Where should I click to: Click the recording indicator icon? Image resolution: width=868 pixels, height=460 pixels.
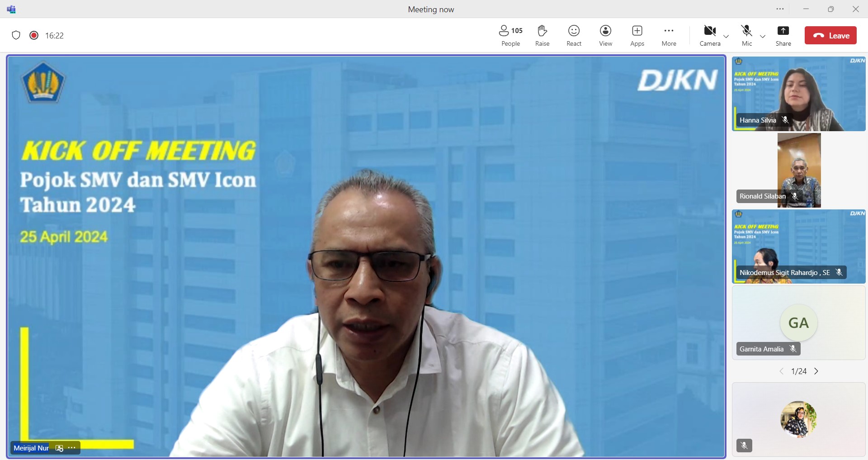34,35
